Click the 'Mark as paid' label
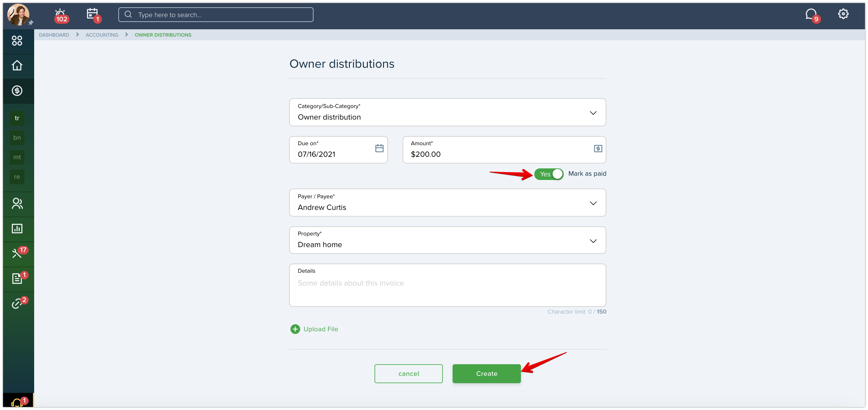This screenshot has height=410, width=868. tap(587, 174)
